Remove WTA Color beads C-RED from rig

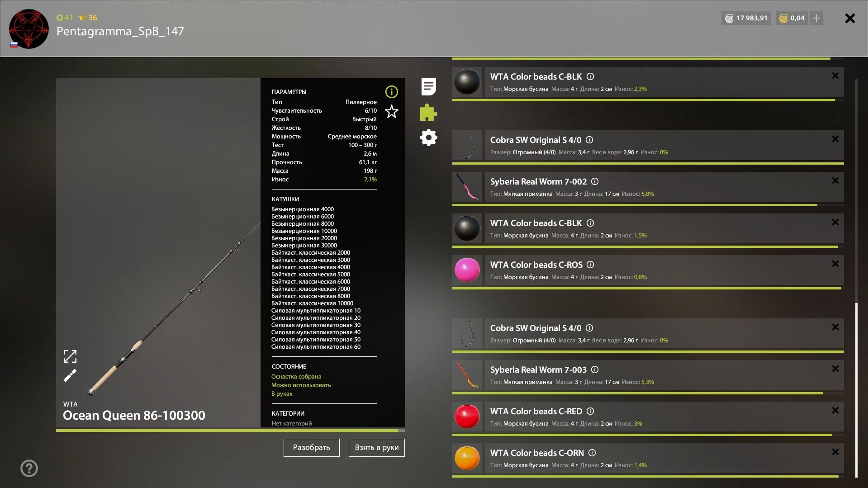(x=835, y=410)
